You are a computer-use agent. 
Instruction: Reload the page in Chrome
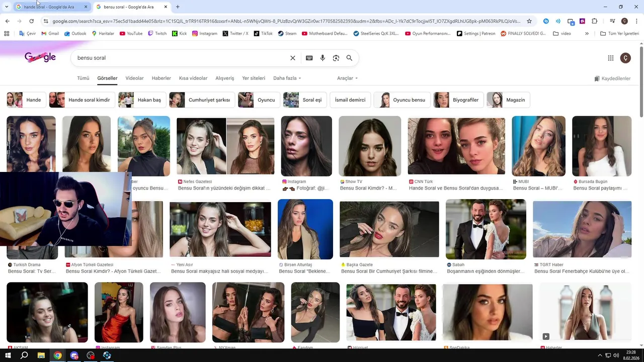tap(31, 21)
